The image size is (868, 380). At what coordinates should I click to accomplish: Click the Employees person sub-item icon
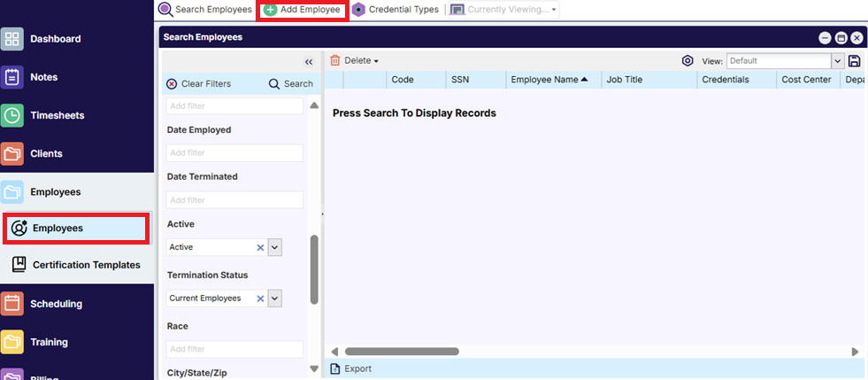[19, 229]
